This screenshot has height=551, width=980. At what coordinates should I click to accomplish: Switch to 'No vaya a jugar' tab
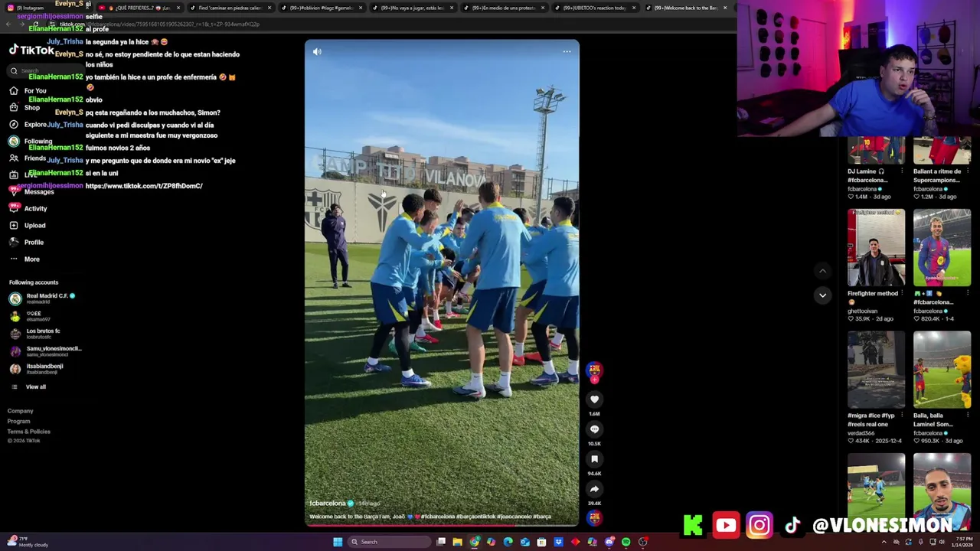(412, 8)
